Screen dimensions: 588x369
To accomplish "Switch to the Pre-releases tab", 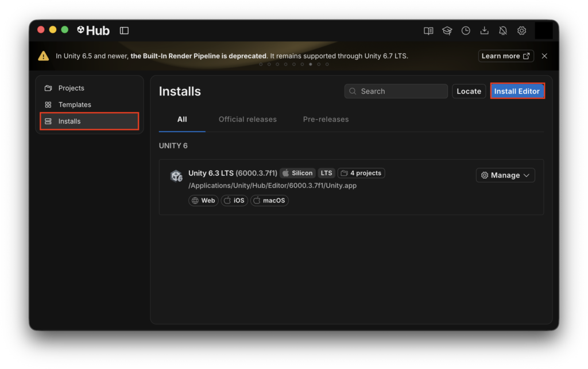I will tap(326, 120).
